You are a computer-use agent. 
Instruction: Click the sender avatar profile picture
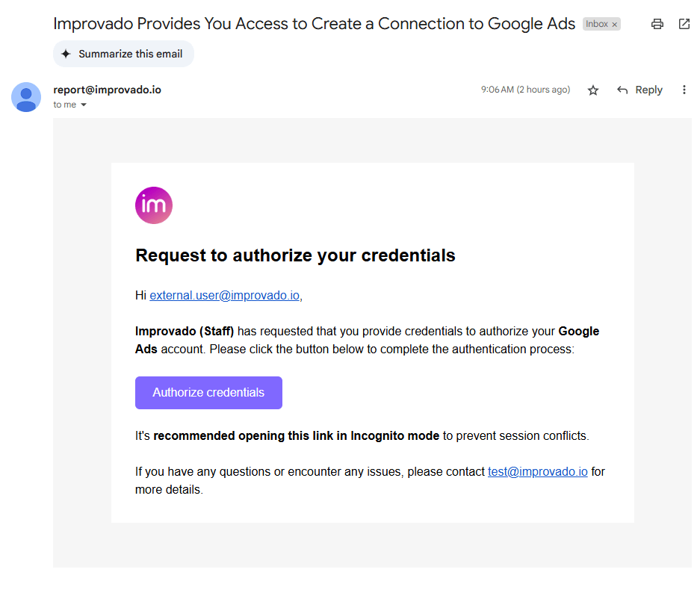point(26,97)
